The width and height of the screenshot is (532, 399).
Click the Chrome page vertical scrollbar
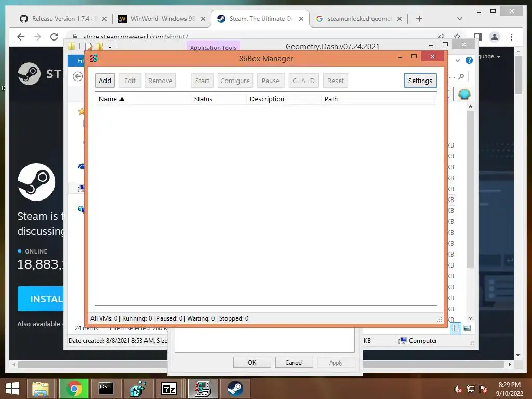pos(518,75)
